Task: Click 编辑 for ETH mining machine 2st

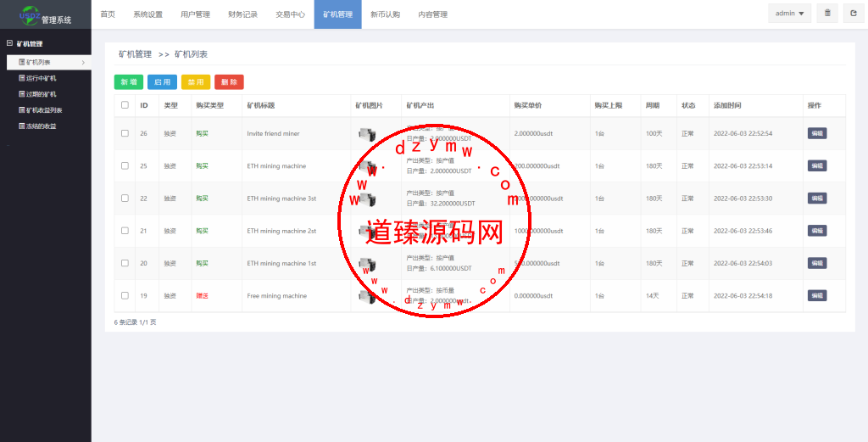Action: 817,231
